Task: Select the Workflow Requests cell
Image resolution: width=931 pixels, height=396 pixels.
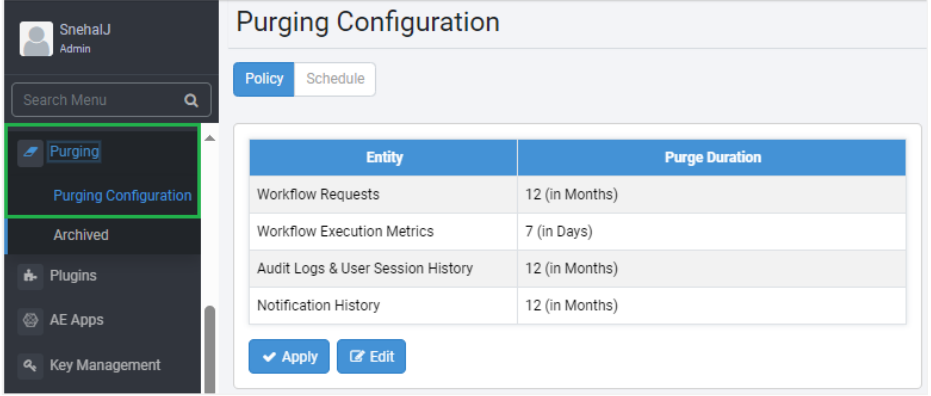Action: 384,194
